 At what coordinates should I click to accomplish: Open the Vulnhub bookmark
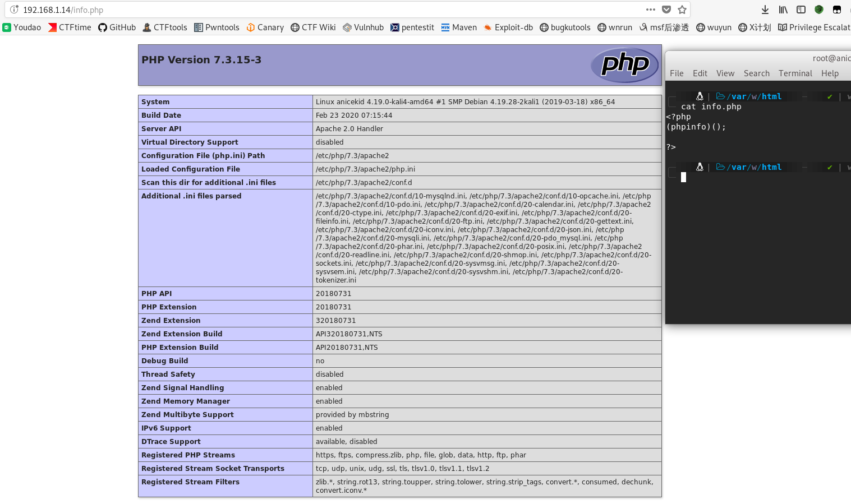(x=363, y=27)
